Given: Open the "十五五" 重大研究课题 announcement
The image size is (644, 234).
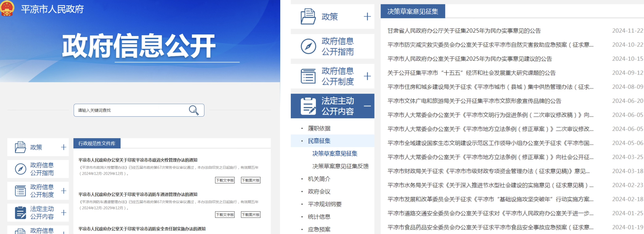Looking at the screenshot, I should coord(471,73).
